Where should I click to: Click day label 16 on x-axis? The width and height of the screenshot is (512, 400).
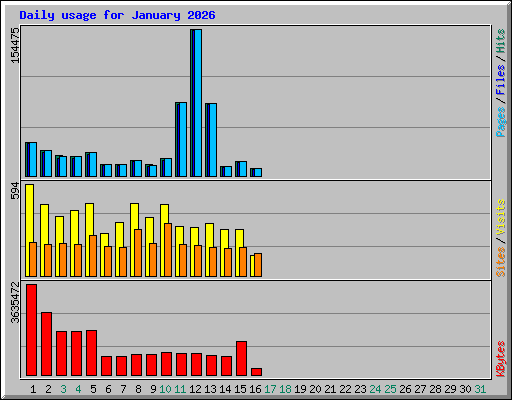pos(255,389)
